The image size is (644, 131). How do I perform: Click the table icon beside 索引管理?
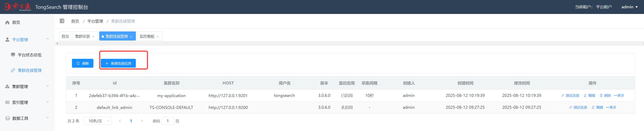(x=7, y=102)
